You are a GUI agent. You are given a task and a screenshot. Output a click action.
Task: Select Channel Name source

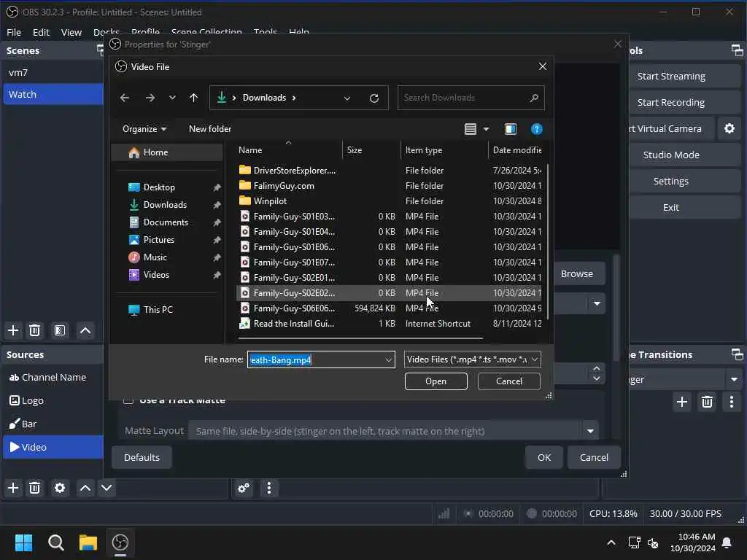coord(53,377)
